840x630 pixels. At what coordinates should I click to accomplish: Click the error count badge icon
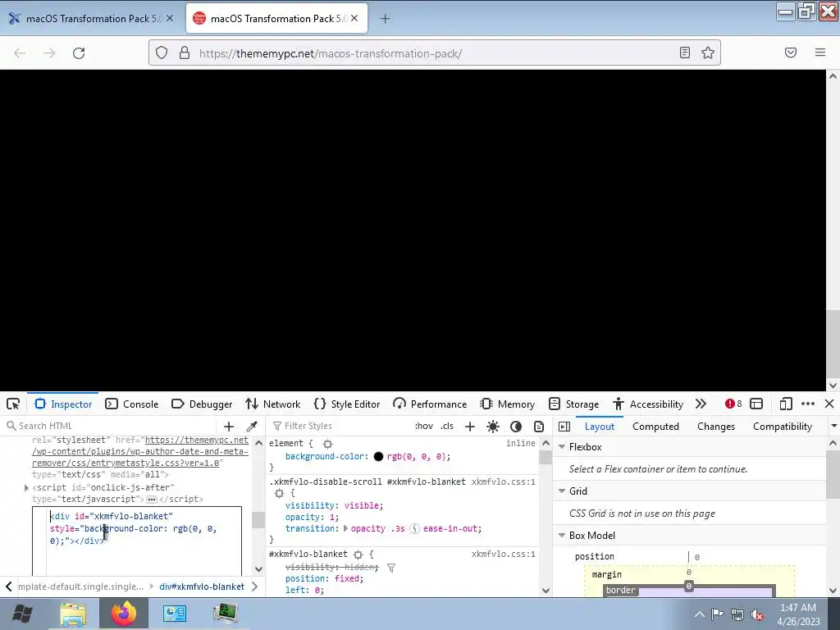(733, 404)
